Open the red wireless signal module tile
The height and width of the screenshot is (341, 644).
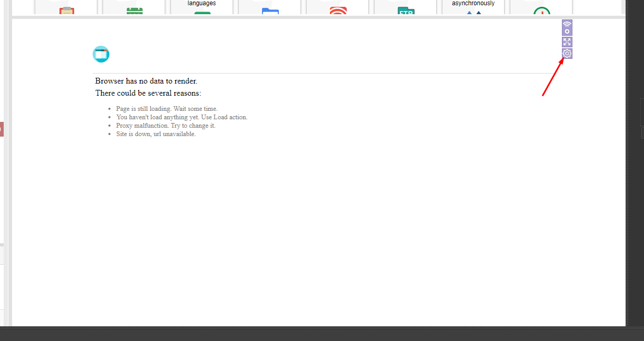338,8
